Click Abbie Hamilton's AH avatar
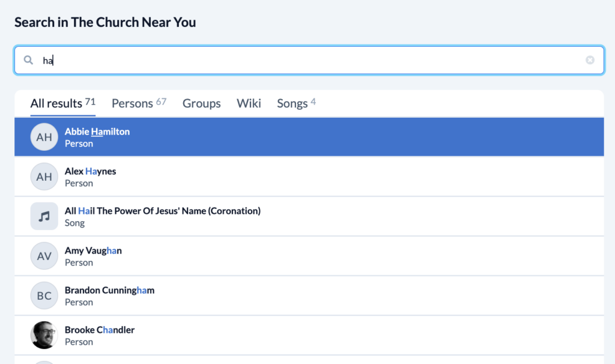Image resolution: width=615 pixels, height=364 pixels. (44, 137)
